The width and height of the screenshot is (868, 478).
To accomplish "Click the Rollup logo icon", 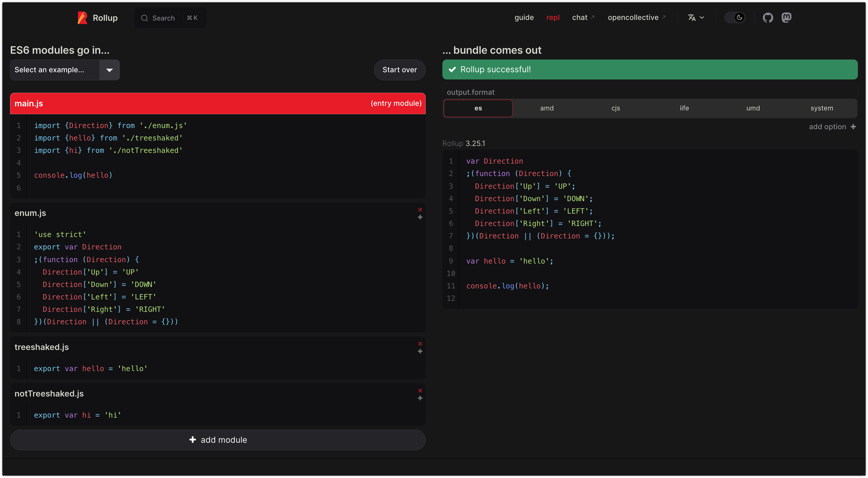I will click(x=82, y=18).
